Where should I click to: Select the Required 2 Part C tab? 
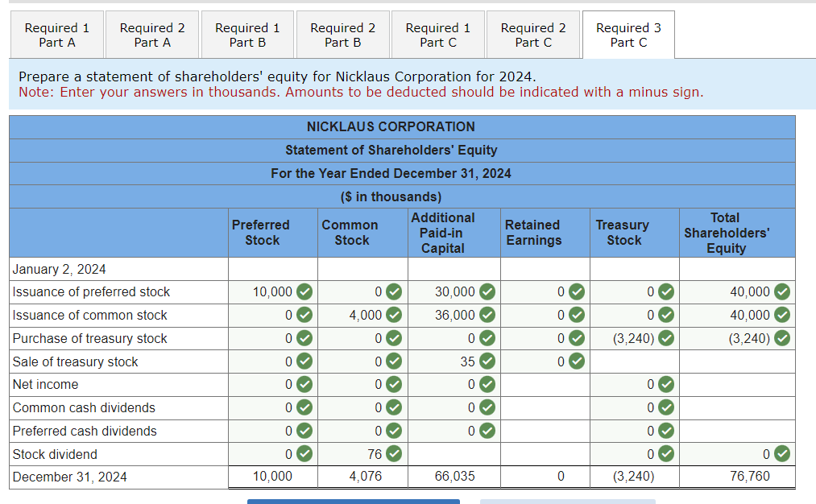[x=533, y=35]
